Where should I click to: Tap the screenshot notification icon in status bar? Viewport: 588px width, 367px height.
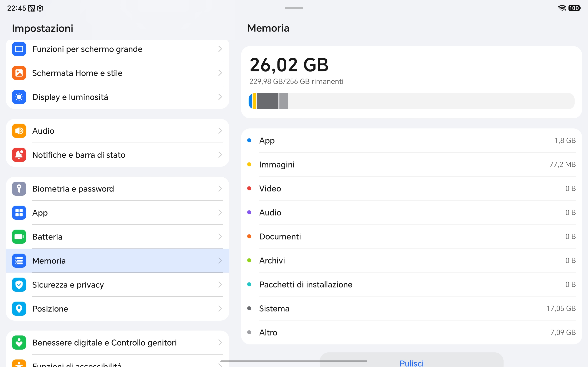(x=32, y=8)
